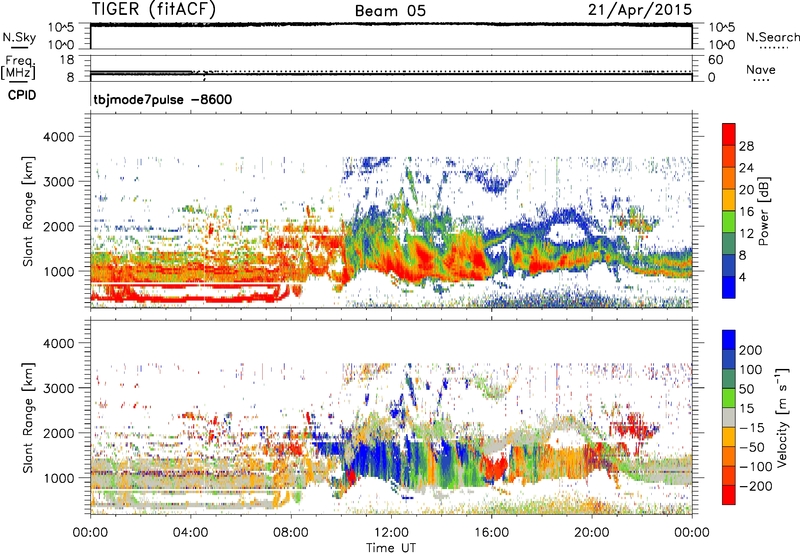Select the 4000 tick of the power panel
Image resolution: width=800 pixels, height=554 pixels.
click(x=59, y=137)
